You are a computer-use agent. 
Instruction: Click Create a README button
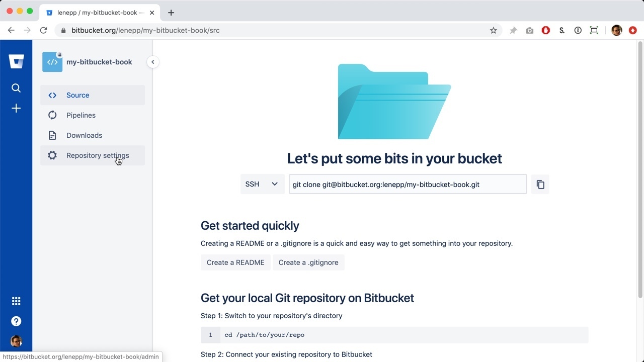pyautogui.click(x=235, y=262)
